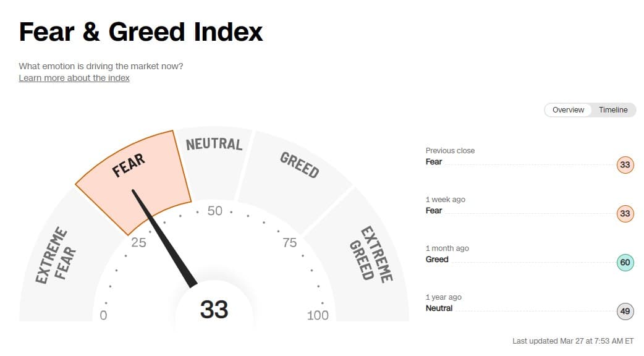Click the Last updated timestamp text
644x356 pixels.
[573, 341]
